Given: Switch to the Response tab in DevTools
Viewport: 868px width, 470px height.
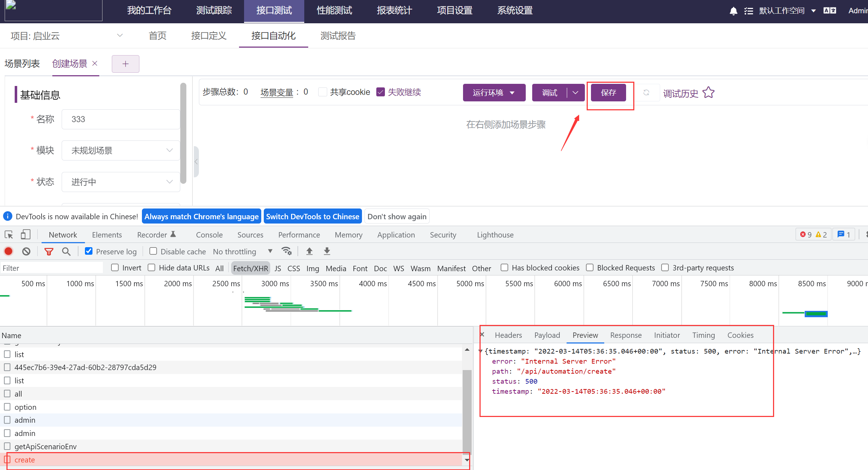Looking at the screenshot, I should [x=626, y=335].
